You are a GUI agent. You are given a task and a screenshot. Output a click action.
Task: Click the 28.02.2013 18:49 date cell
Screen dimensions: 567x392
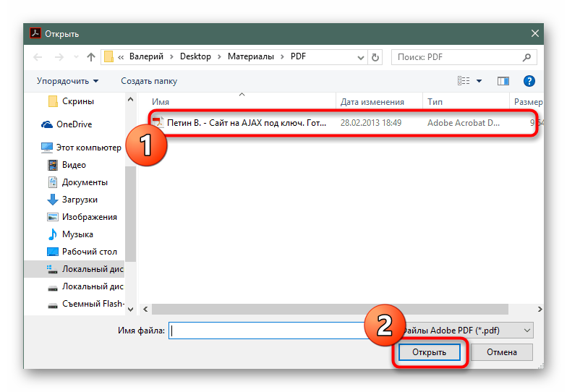(x=370, y=123)
